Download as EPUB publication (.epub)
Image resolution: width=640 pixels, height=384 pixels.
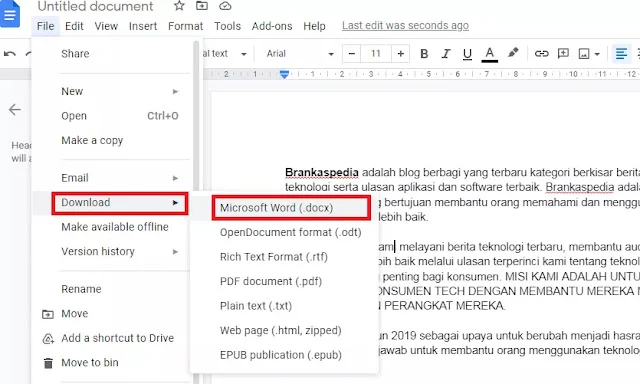point(284,355)
